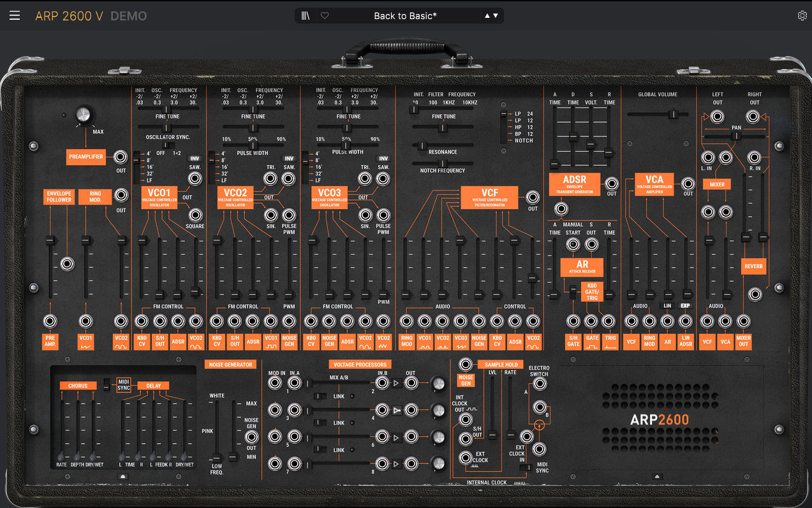
Task: Click the NOISE GEN label beside Sample & Hold
Action: (466, 380)
